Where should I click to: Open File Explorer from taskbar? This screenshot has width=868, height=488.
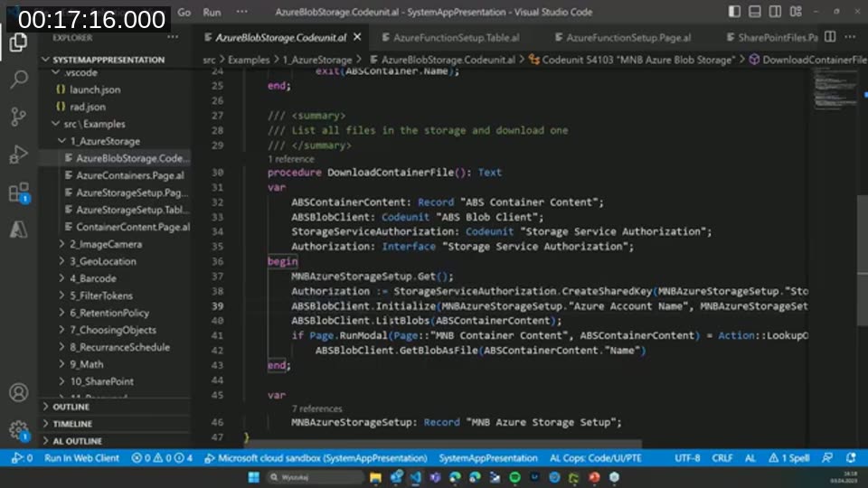(375, 477)
